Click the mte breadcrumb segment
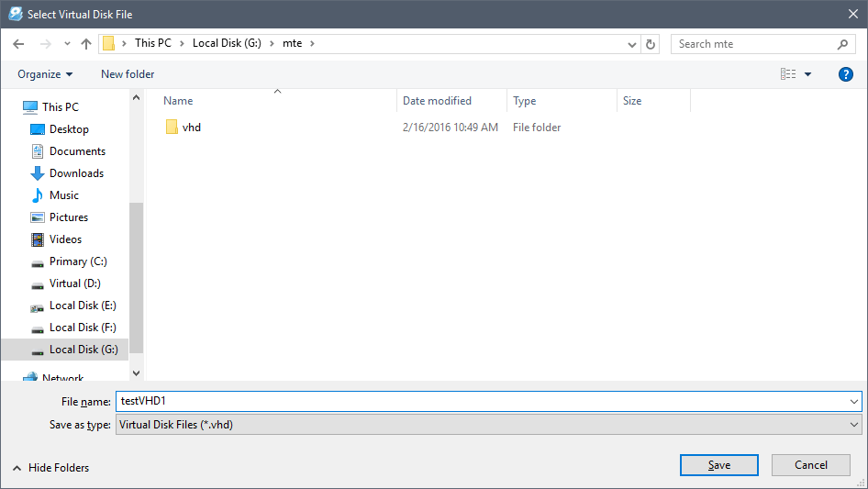 293,43
